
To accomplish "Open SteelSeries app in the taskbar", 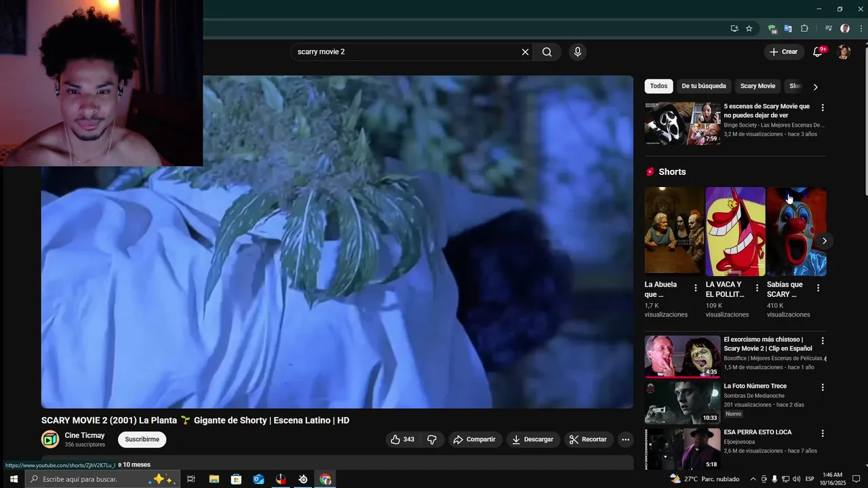I will [x=303, y=479].
